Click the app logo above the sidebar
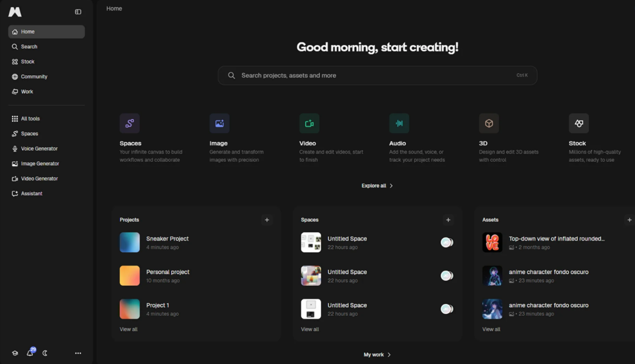Viewport: 635px width, 364px height. (x=15, y=12)
